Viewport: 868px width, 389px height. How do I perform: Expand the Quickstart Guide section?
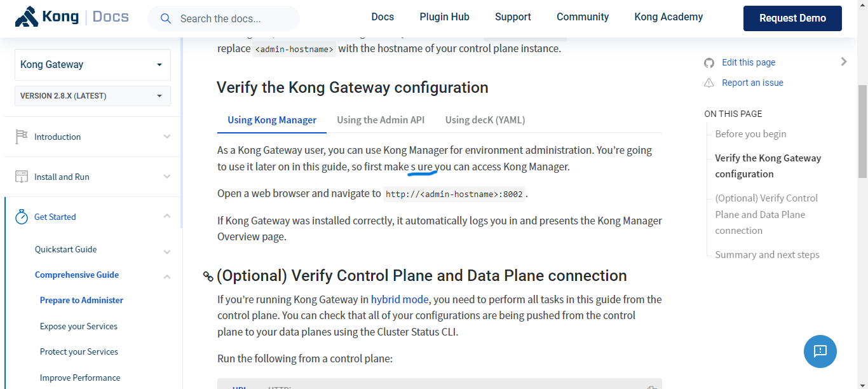click(x=166, y=251)
